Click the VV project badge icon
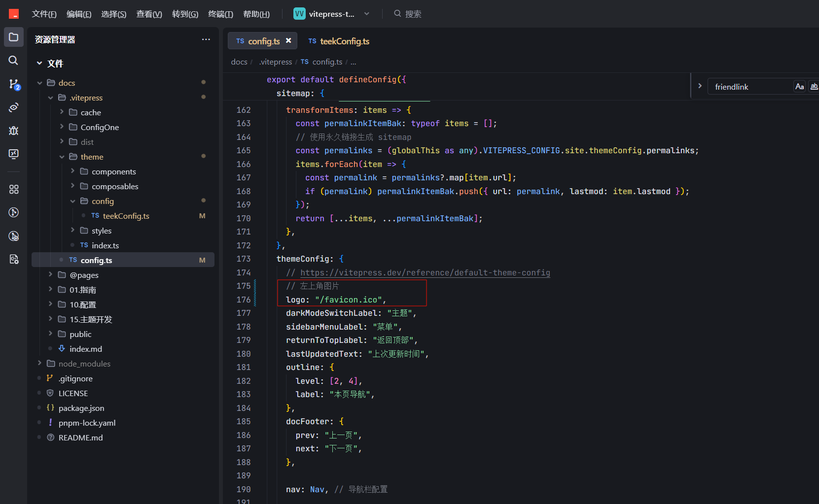819x504 pixels. click(299, 14)
